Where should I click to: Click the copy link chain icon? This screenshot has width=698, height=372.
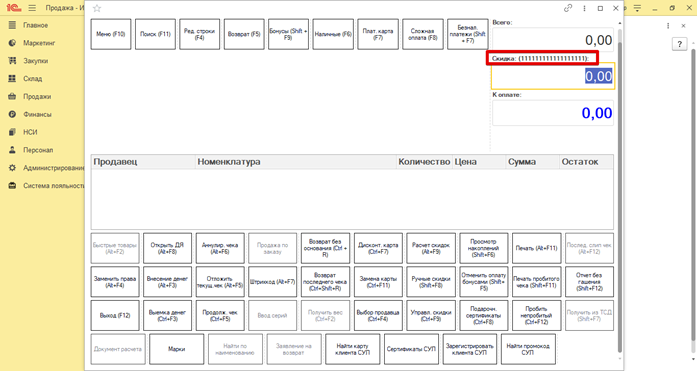568,8
